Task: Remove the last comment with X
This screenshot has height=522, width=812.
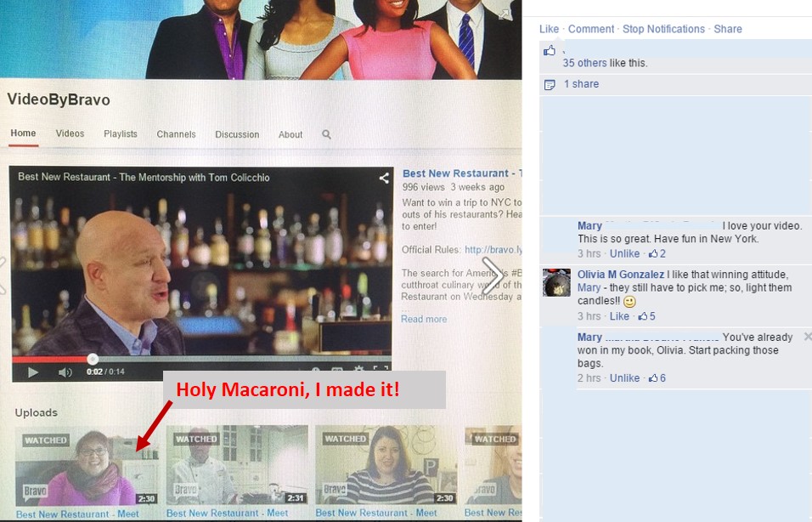Action: (807, 337)
